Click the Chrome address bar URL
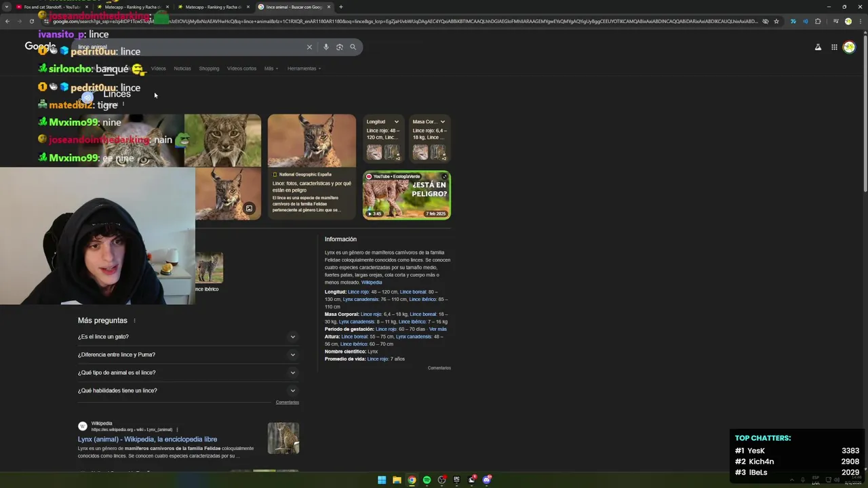Screen dimensions: 868x488 pyautogui.click(x=405, y=21)
